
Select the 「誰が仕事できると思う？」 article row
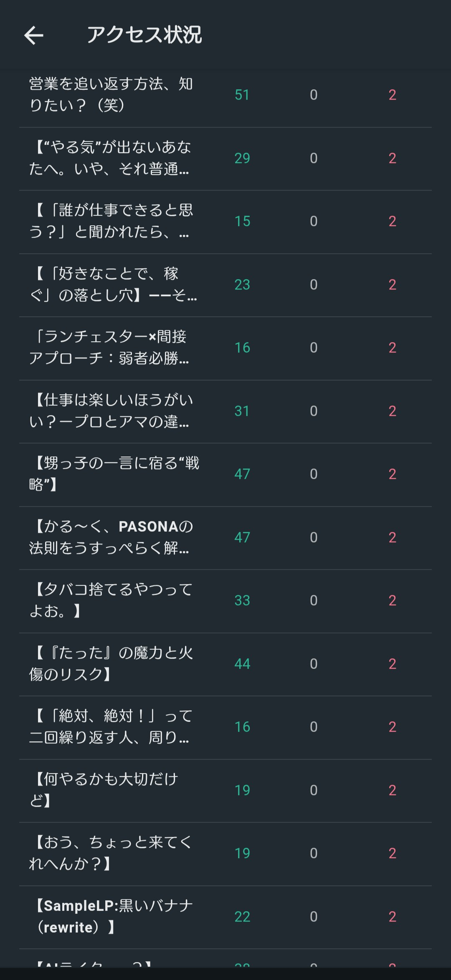pos(111,221)
